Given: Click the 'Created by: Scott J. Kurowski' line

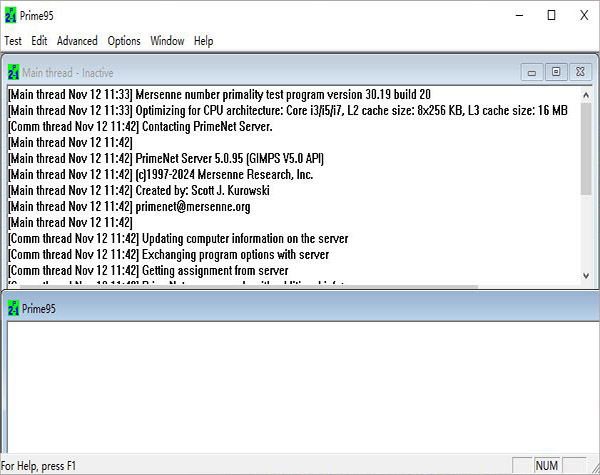Looking at the screenshot, I should (x=139, y=191).
